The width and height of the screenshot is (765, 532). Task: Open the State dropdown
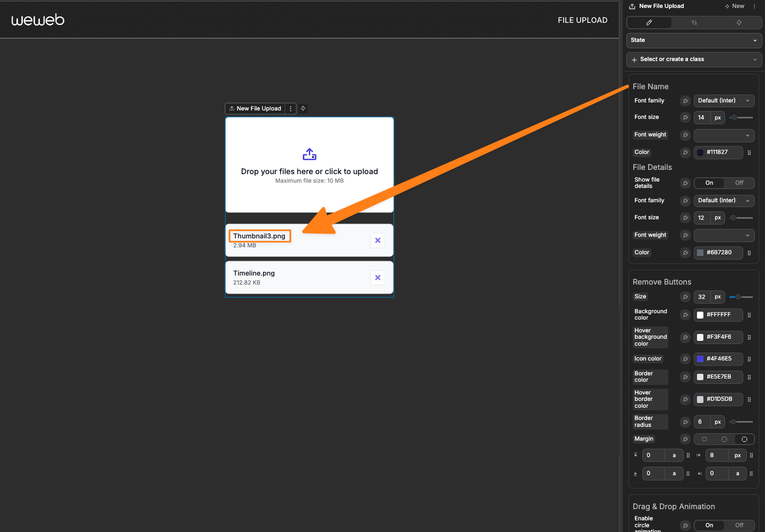tap(694, 40)
